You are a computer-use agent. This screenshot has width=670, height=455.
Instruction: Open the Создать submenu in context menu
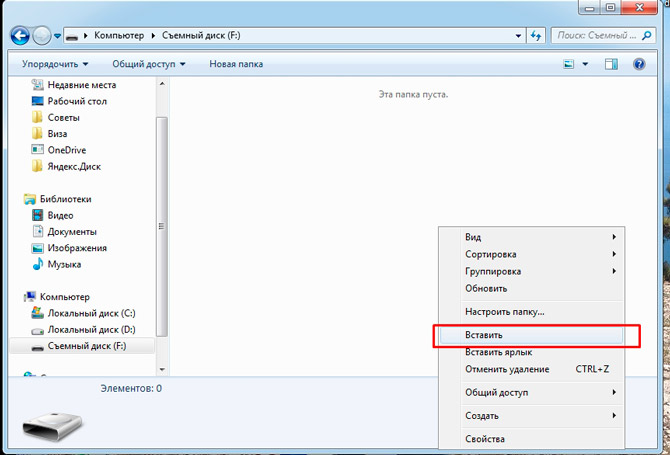(482, 415)
